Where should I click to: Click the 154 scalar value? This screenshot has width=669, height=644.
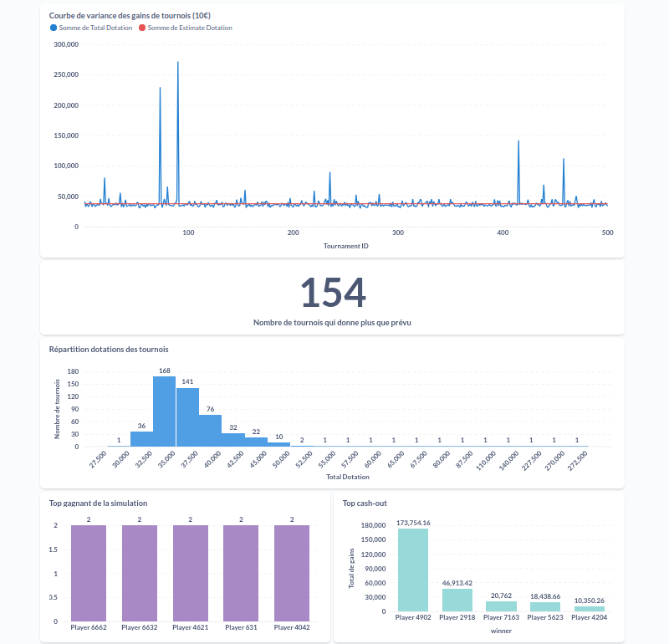pyautogui.click(x=333, y=293)
